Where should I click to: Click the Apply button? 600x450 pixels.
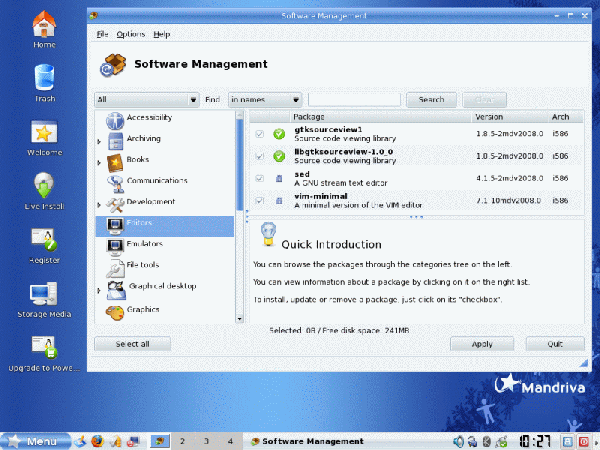point(483,343)
